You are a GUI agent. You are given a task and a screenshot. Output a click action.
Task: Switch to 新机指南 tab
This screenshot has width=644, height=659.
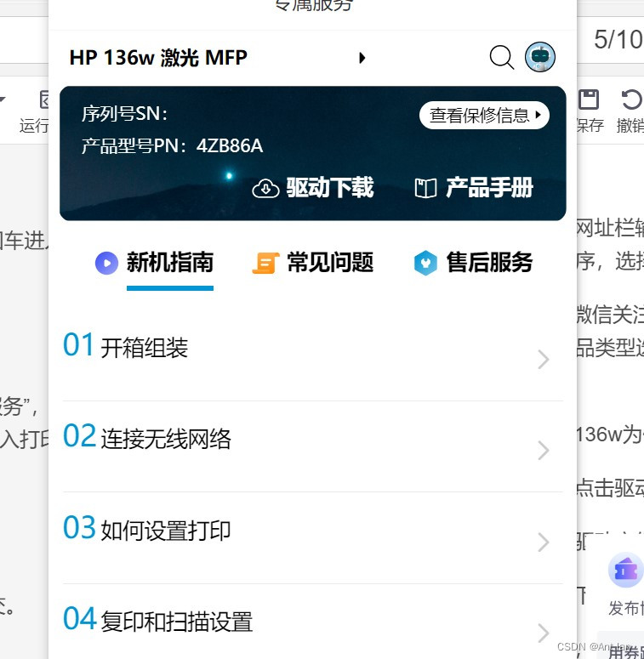point(170,262)
